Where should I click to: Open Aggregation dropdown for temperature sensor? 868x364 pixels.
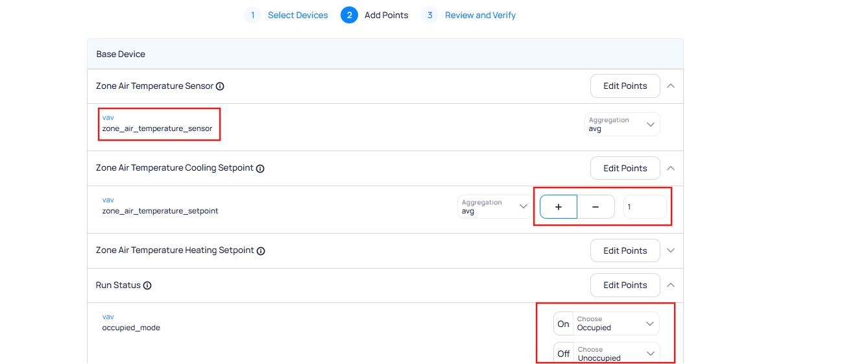621,125
